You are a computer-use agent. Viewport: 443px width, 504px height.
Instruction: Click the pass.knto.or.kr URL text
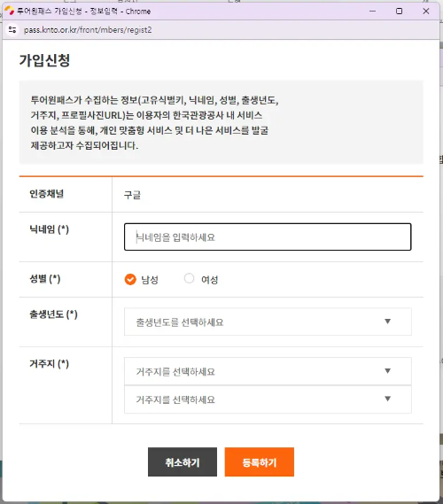pos(88,30)
